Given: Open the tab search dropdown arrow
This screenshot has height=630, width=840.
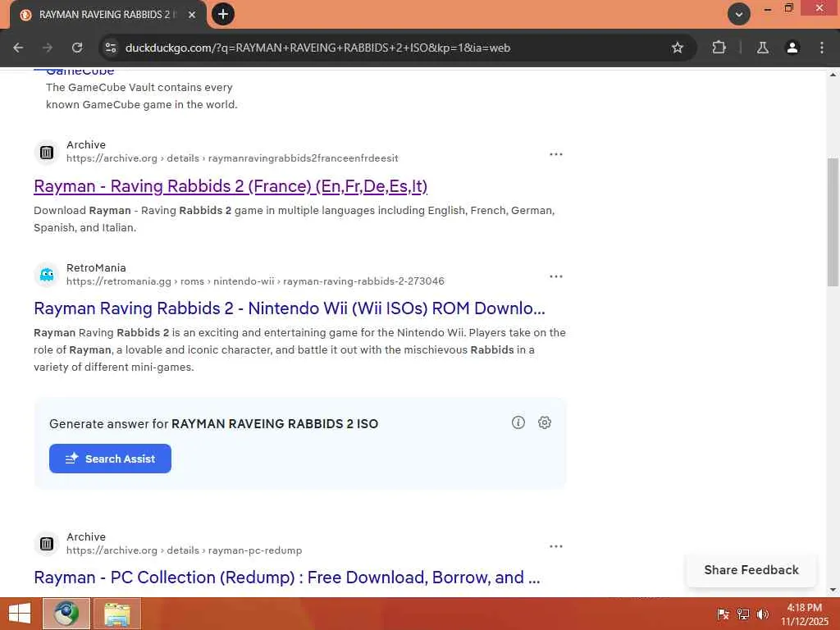Looking at the screenshot, I should pyautogui.click(x=739, y=14).
